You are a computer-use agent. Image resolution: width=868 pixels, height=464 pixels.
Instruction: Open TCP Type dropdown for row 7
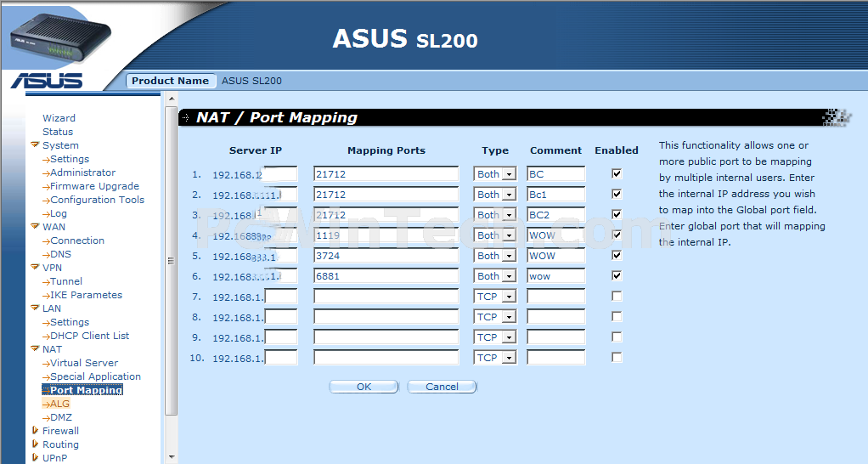pos(495,297)
